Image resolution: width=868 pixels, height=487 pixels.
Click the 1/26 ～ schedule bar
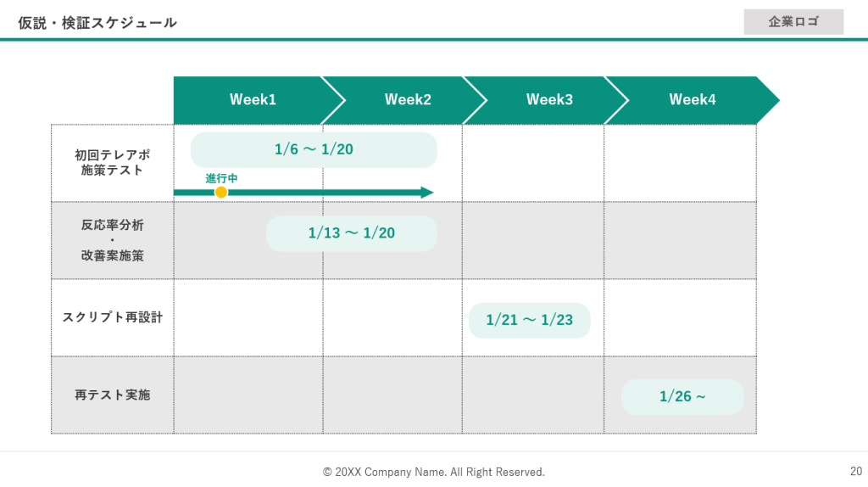[x=682, y=397]
